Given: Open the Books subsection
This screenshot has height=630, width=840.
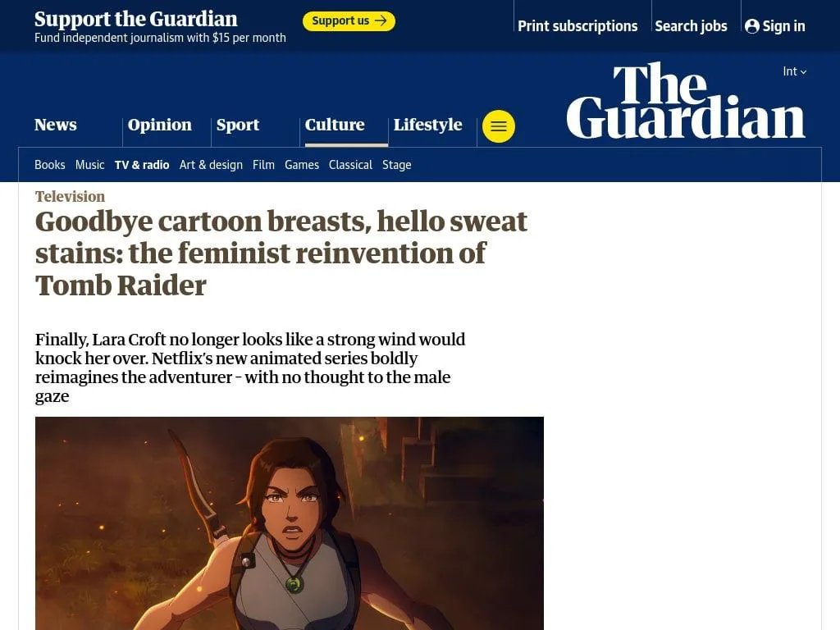Looking at the screenshot, I should pyautogui.click(x=50, y=165).
